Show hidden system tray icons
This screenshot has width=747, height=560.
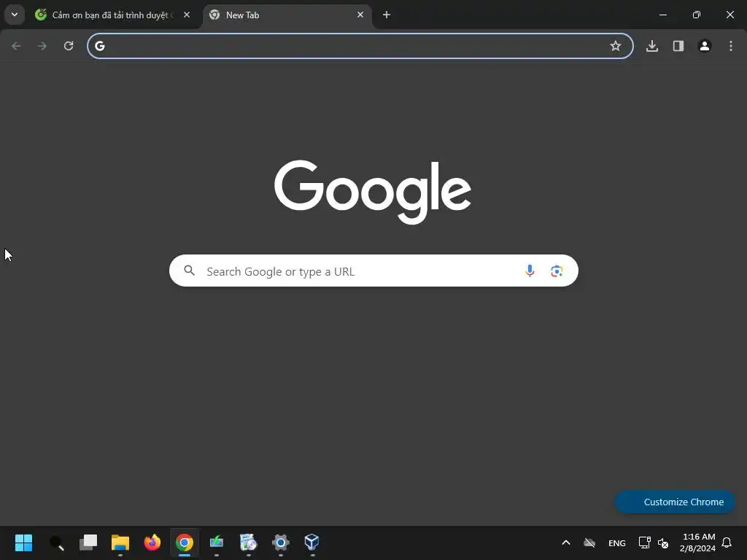(x=566, y=542)
